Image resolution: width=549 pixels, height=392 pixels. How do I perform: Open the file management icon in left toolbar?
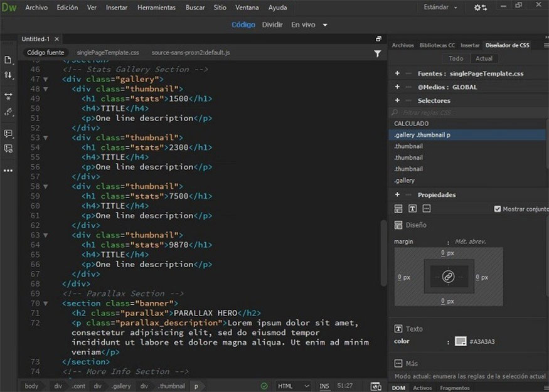[8, 59]
